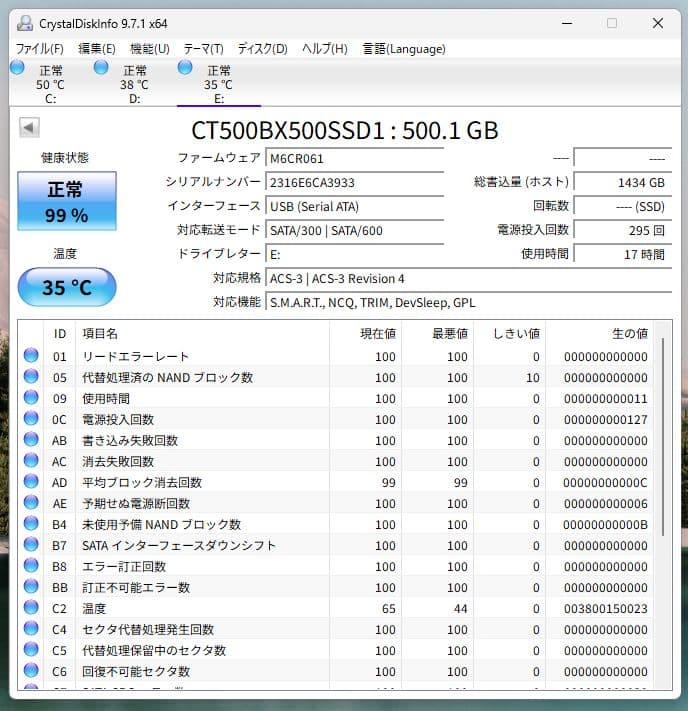Click the status orb for attribute B8
The image size is (688, 711).
coord(31,565)
